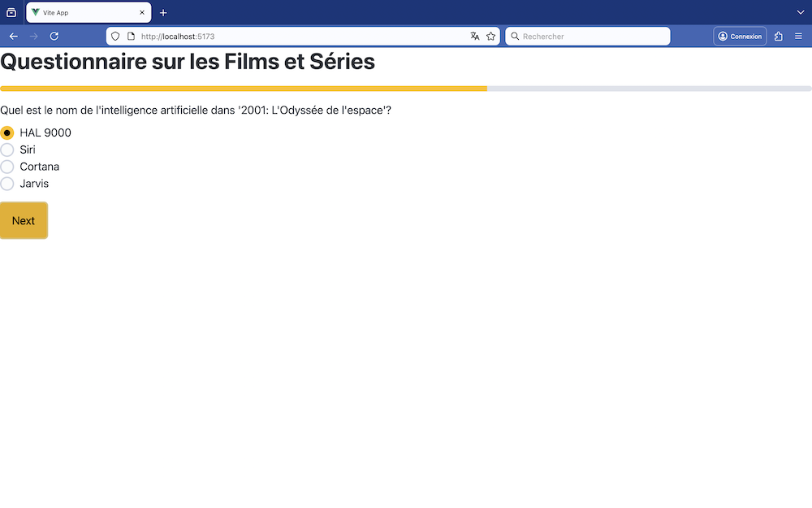Expand the list all tabs chevron

point(801,12)
